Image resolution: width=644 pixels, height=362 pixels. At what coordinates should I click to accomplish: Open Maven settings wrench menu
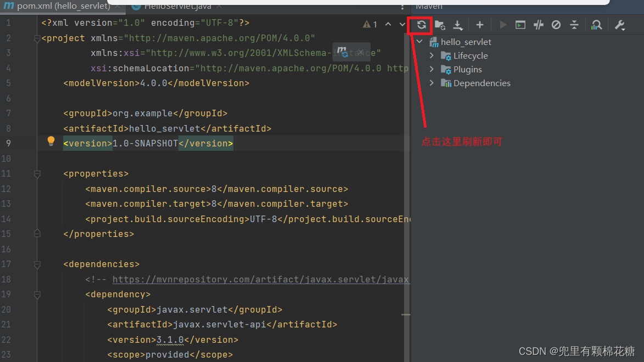[620, 25]
